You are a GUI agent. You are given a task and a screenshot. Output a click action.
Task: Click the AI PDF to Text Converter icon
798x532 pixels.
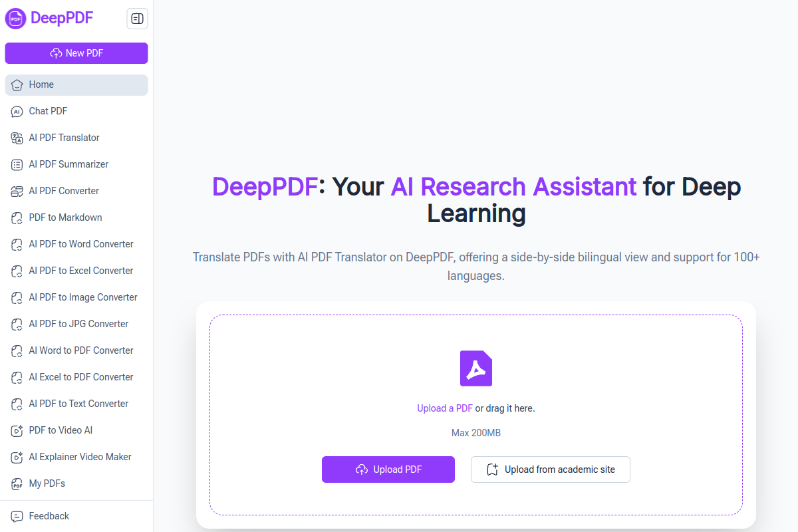coord(17,404)
